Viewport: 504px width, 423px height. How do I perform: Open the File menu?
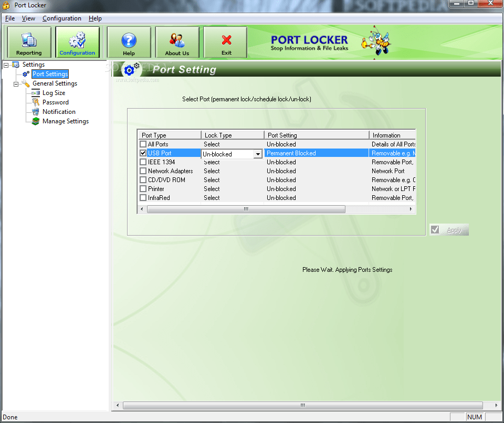[x=10, y=18]
